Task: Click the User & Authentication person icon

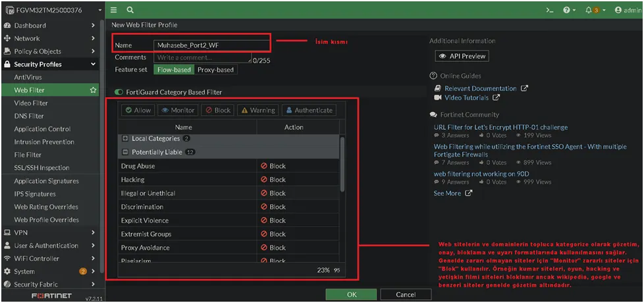Action: [x=7, y=246]
